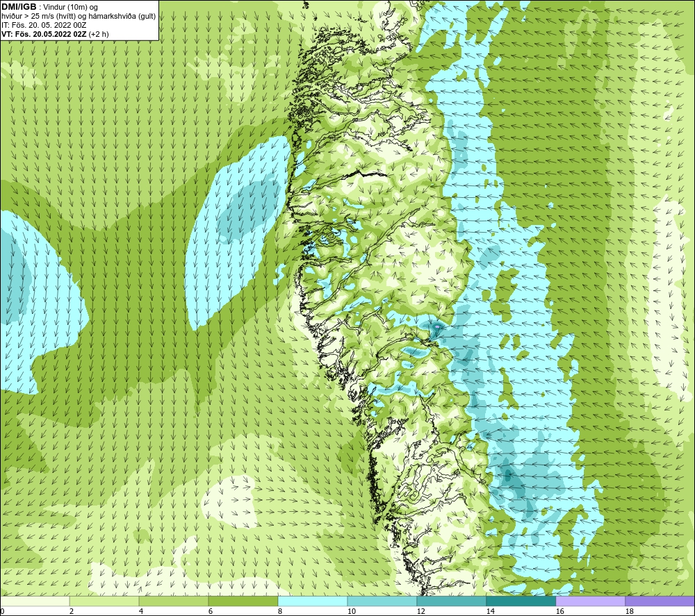Click the 'hviður > 25 m/s (hvítt)' legend line
695x616 pixels.
(x=79, y=16)
